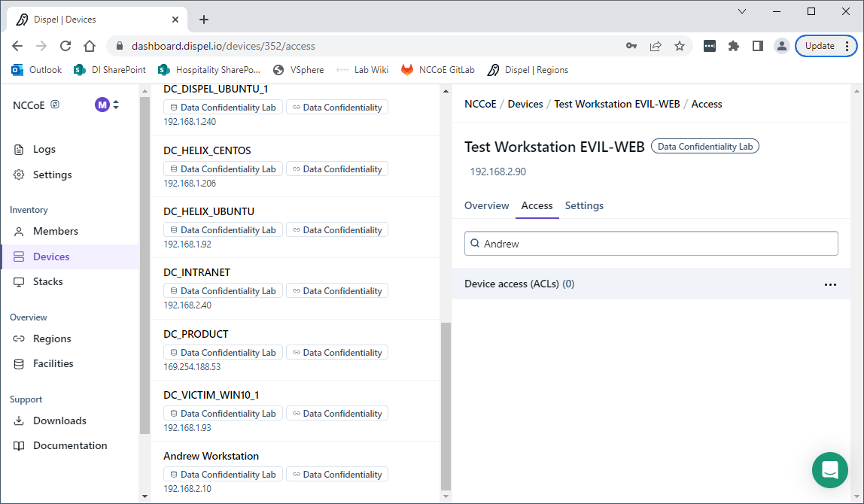Viewport: 864px width, 504px height.
Task: Reload the page
Action: tap(65, 46)
